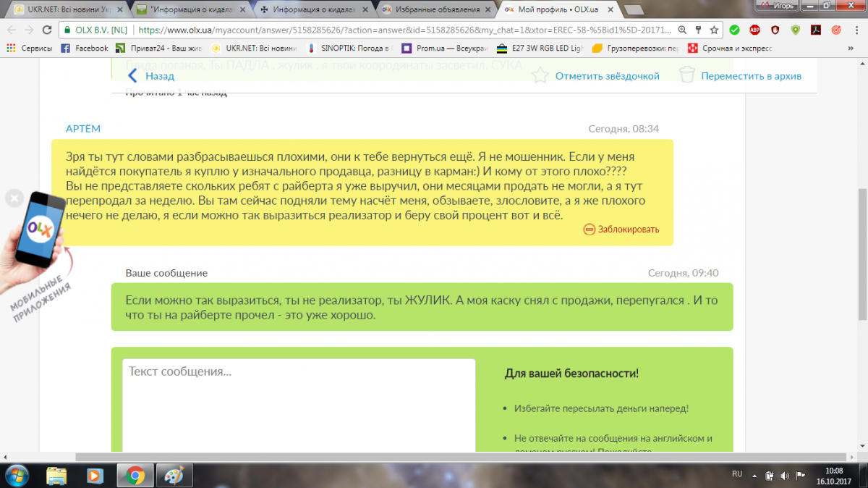
Task: Open the Сервисы apps bookmark
Action: pos(29,49)
